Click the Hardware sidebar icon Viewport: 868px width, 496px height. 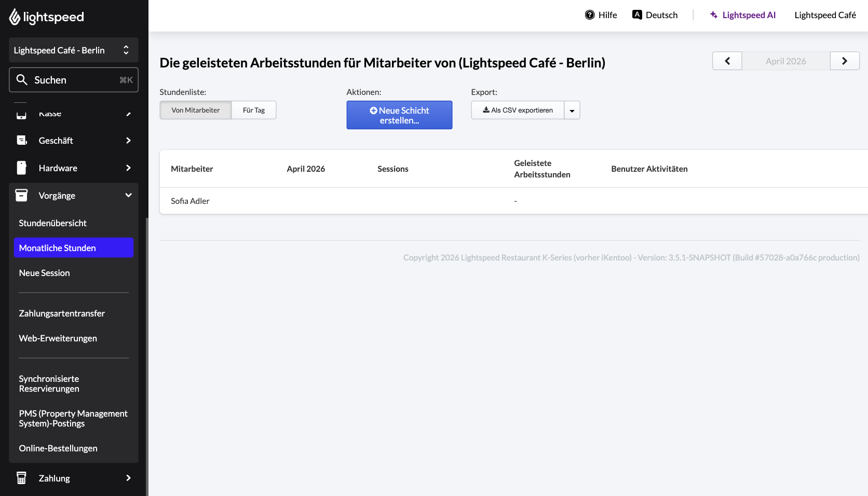pos(22,168)
